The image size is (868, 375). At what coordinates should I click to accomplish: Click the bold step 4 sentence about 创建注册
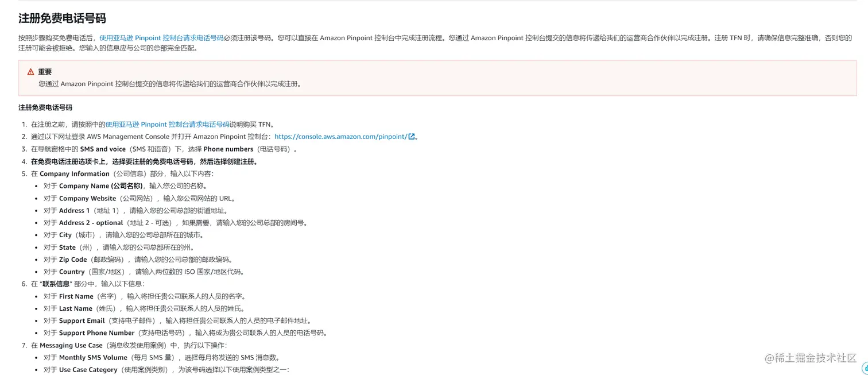[144, 161]
